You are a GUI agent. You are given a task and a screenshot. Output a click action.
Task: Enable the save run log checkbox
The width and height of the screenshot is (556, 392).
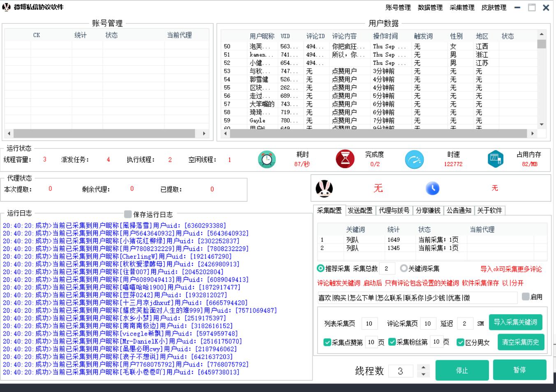[x=128, y=214]
